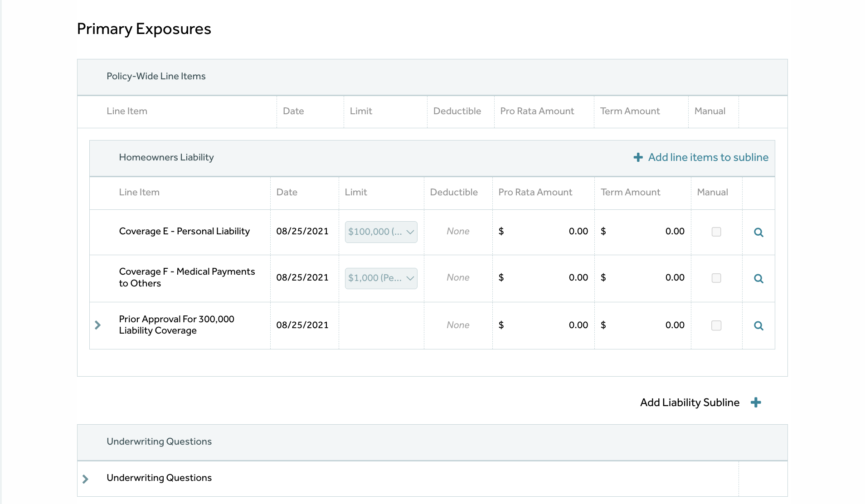865x504 pixels.
Task: Click Add line items to subline link
Action: [708, 157]
